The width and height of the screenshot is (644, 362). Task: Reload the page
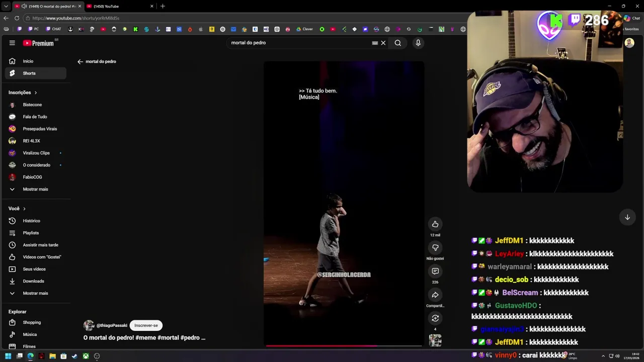(x=17, y=18)
